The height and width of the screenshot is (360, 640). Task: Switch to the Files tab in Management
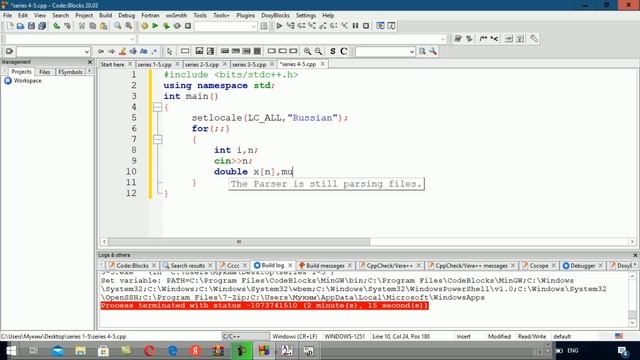[44, 72]
